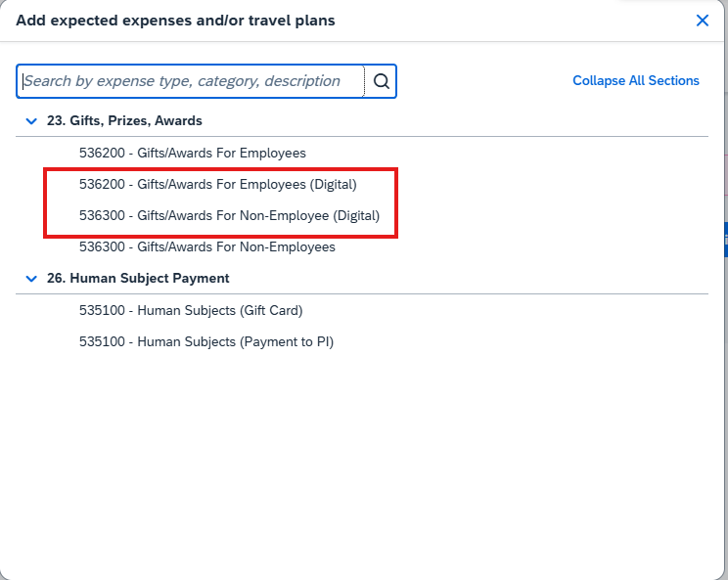
Task: Collapse the Gifts, Prizes, Awards chevron
Action: [x=30, y=121]
